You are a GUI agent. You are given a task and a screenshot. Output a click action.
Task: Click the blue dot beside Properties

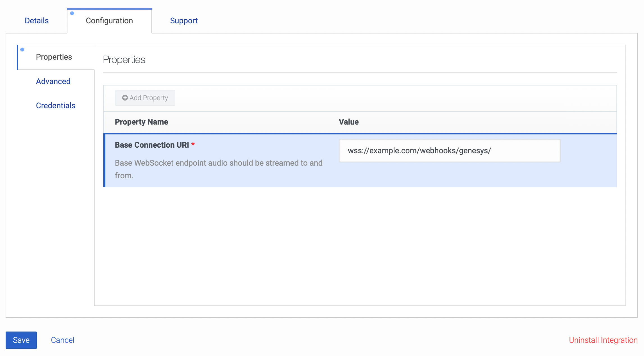pos(22,49)
